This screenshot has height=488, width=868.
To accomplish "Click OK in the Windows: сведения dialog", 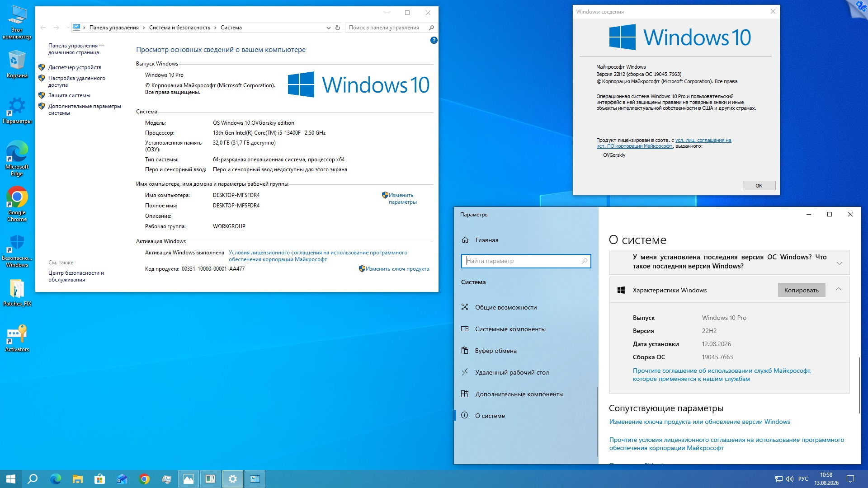I will 759,186.
